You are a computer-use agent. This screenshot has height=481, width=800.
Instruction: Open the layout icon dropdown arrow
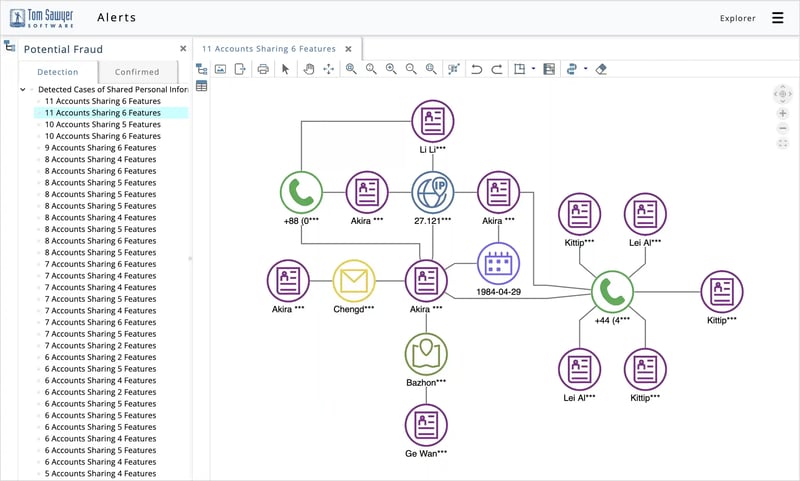(533, 69)
